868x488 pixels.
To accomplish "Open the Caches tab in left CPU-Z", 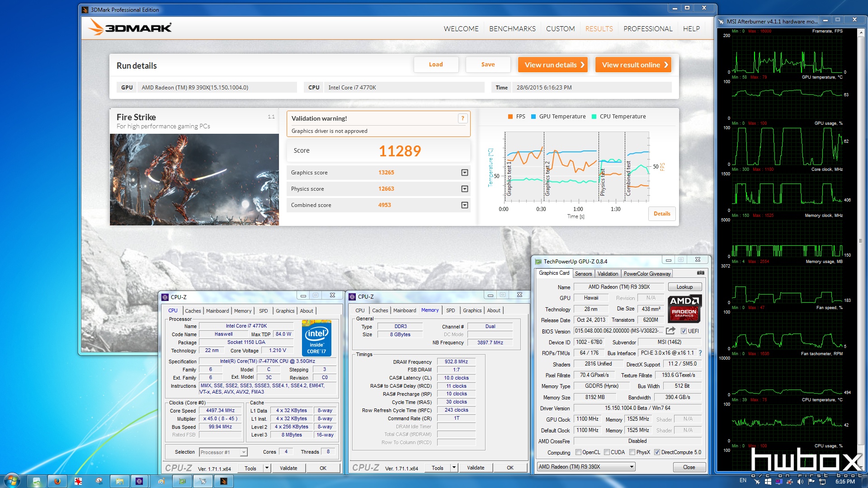I will [x=193, y=311].
